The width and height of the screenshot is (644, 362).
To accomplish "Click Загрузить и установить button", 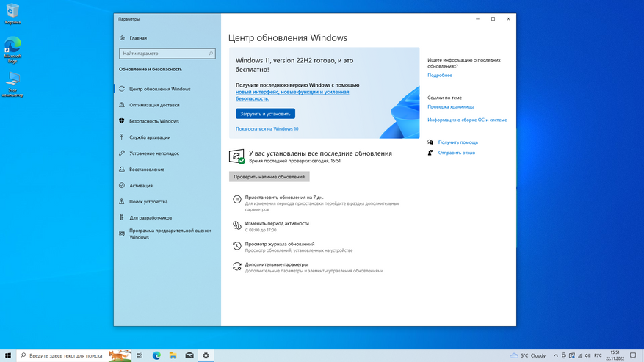I will 265,113.
